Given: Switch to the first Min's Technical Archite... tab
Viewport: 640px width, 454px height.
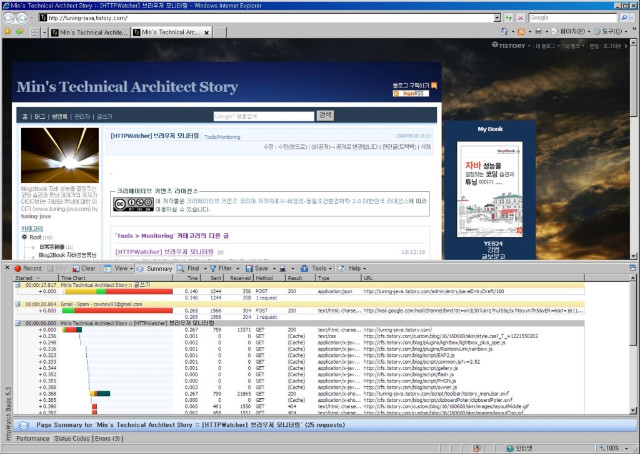Looking at the screenshot, I should point(89,32).
